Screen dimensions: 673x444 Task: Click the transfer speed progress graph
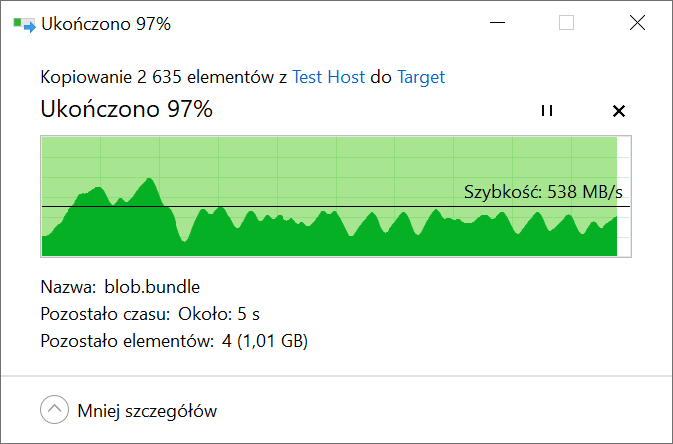pyautogui.click(x=336, y=196)
